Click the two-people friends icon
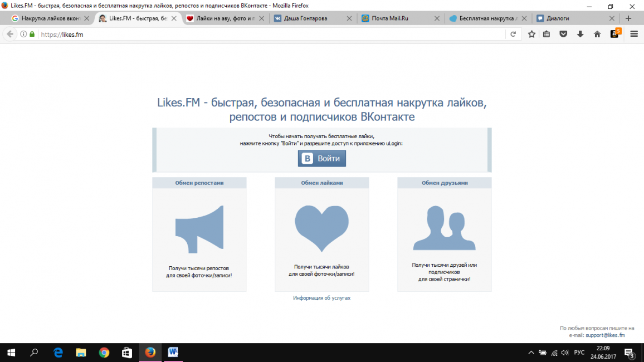 click(445, 228)
